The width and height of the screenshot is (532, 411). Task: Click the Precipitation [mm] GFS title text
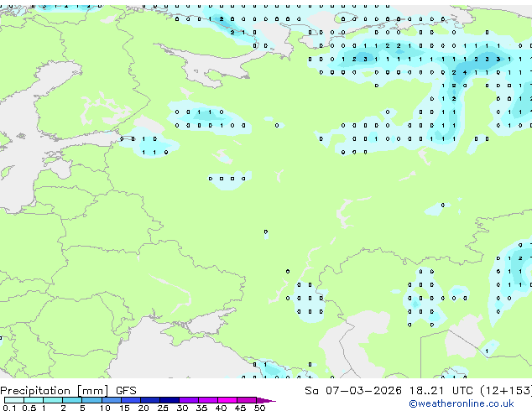[x=68, y=391]
